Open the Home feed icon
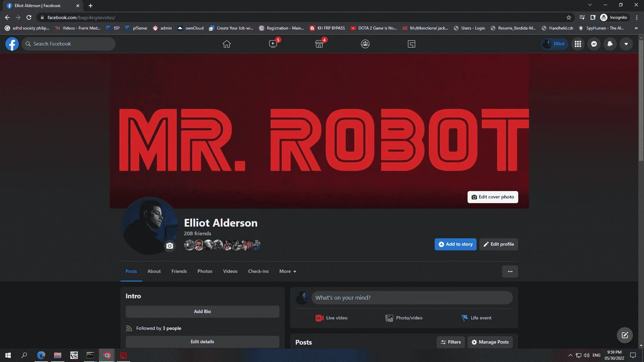The height and width of the screenshot is (362, 644). (227, 44)
